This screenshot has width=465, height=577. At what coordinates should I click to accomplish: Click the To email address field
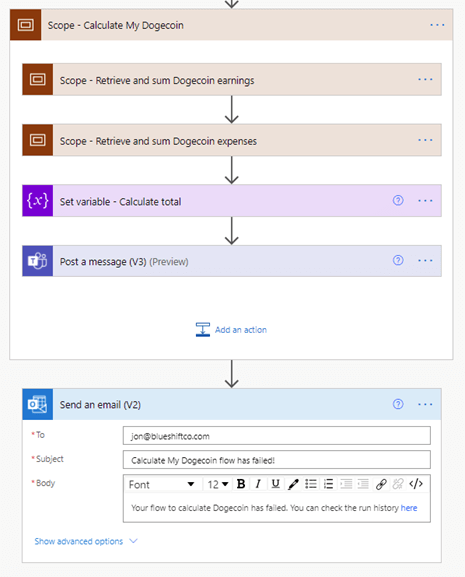[x=277, y=436]
